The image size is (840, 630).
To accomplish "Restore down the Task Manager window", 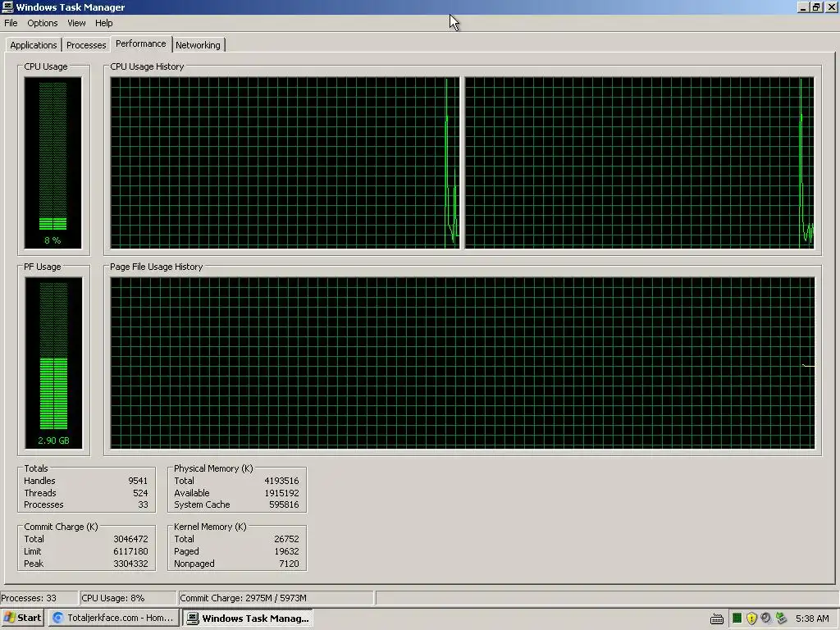I will tap(816, 7).
